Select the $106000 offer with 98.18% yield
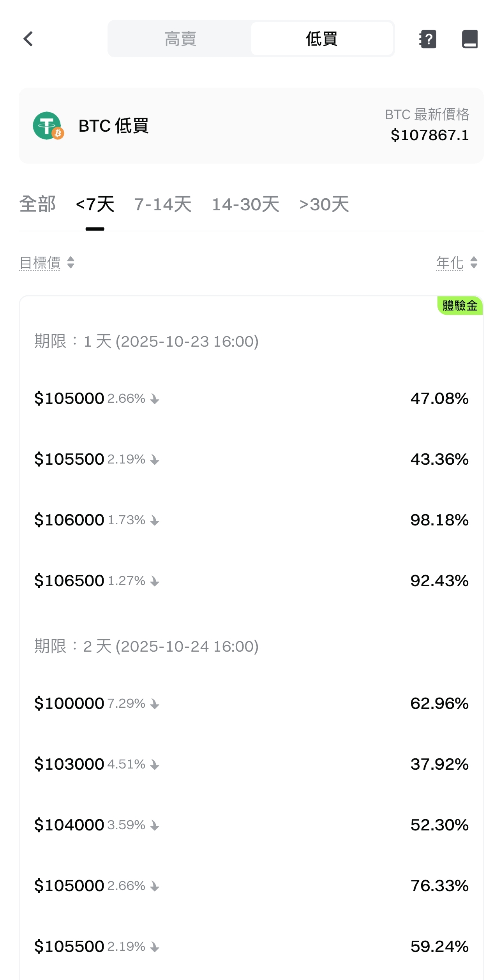Screen dimensions: 501x980 click(x=251, y=520)
